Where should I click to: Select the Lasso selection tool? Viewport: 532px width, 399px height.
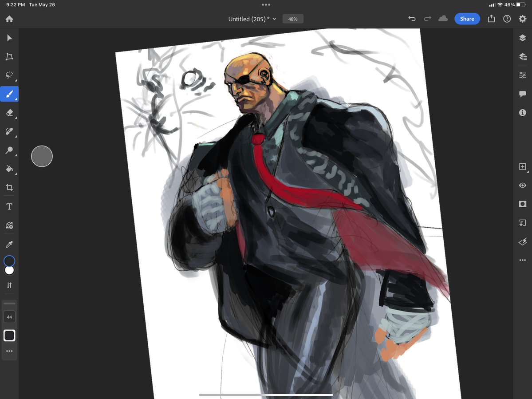(x=9, y=75)
